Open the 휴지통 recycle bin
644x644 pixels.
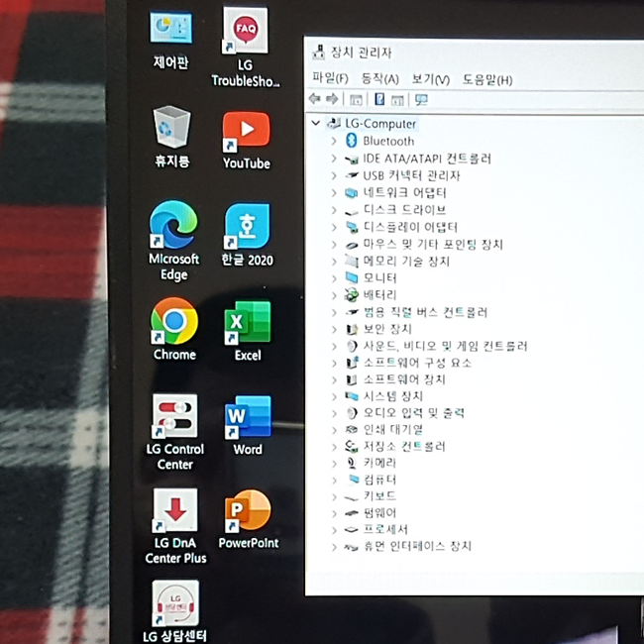click(x=172, y=136)
